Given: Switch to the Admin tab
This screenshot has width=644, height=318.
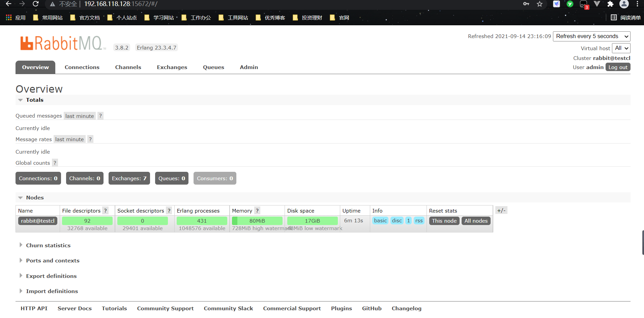Looking at the screenshot, I should [249, 67].
